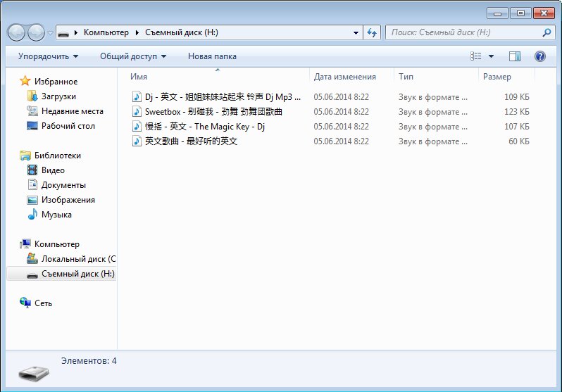Sort by the Тип column header
This screenshot has height=392, width=562.
[436, 77]
